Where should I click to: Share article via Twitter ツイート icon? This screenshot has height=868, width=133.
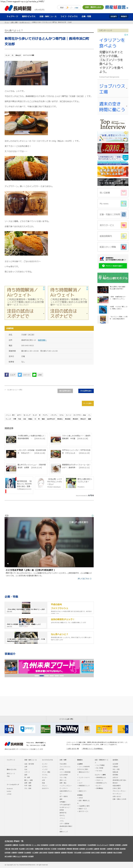(x=24, y=375)
